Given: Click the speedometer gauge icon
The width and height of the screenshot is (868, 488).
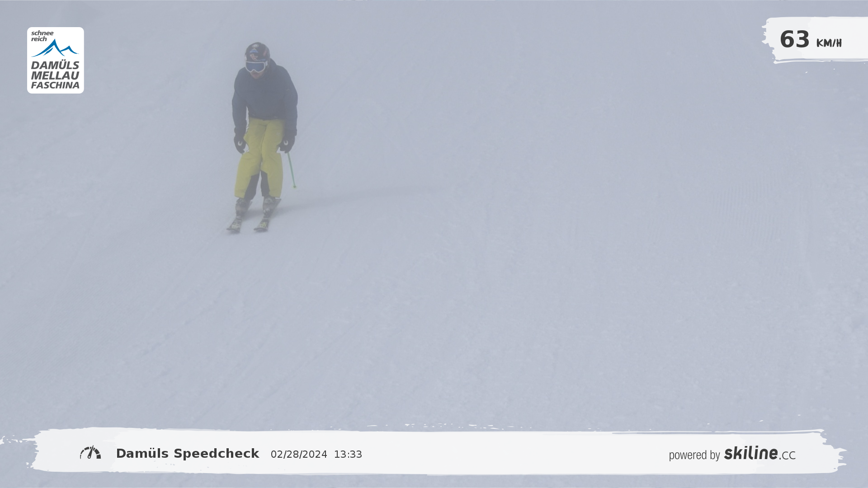Looking at the screenshot, I should 90,453.
